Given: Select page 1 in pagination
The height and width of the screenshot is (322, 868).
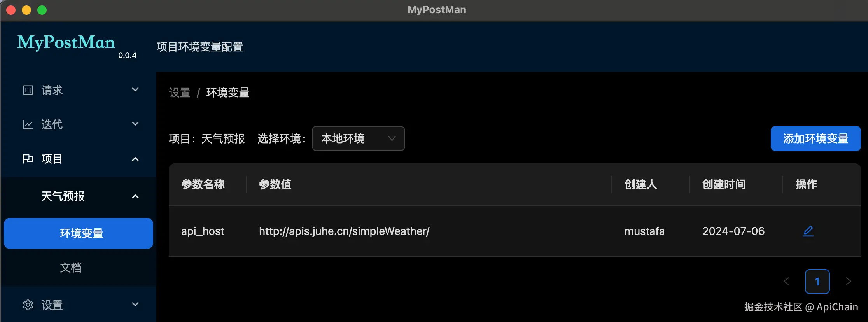Looking at the screenshot, I should pyautogui.click(x=817, y=282).
